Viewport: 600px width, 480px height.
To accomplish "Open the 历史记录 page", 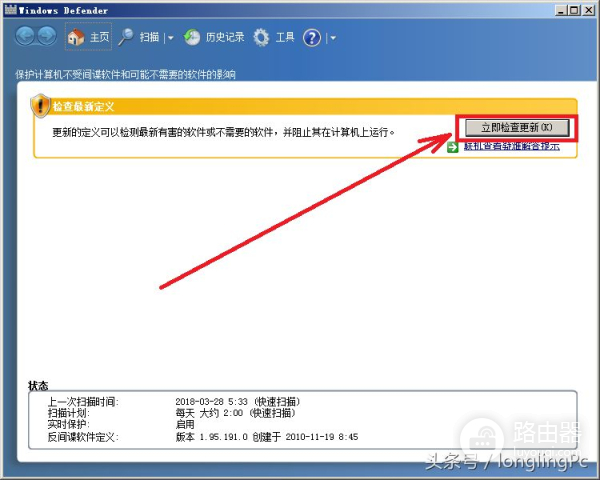I will coord(225,37).
